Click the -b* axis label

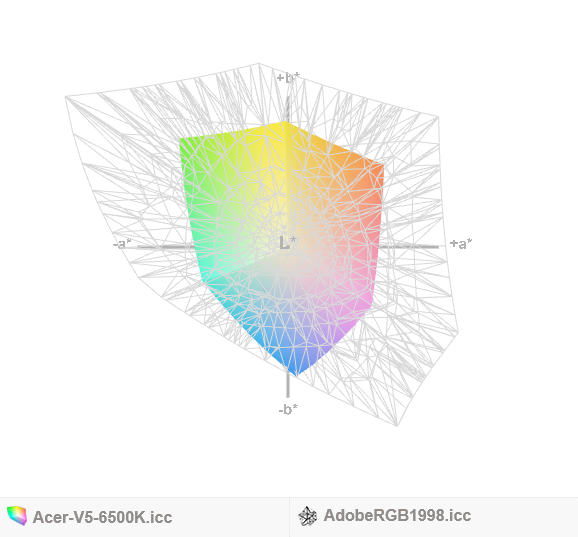(288, 409)
